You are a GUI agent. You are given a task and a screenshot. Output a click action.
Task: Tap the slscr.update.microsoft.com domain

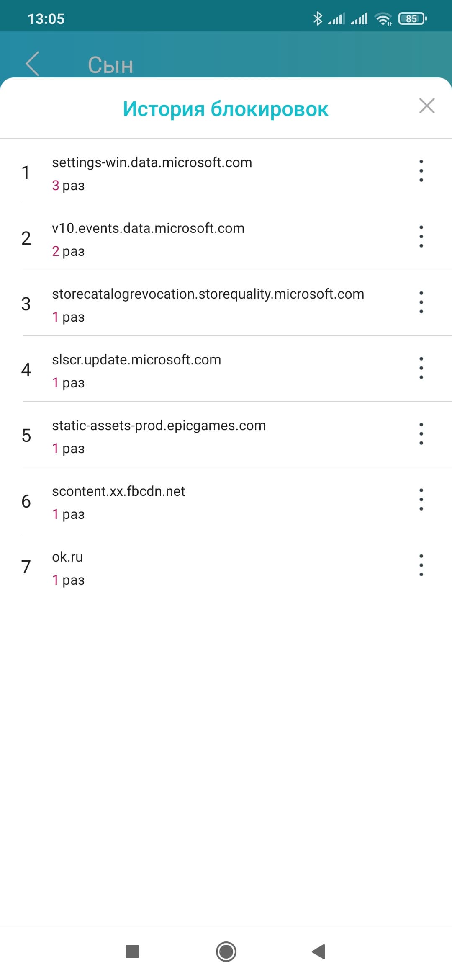tap(136, 360)
